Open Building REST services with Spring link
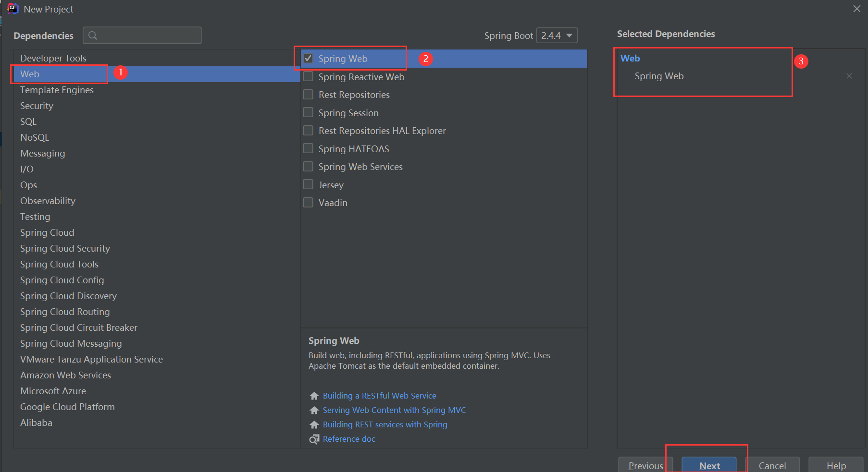Screen dimensions: 868x472 385,424
